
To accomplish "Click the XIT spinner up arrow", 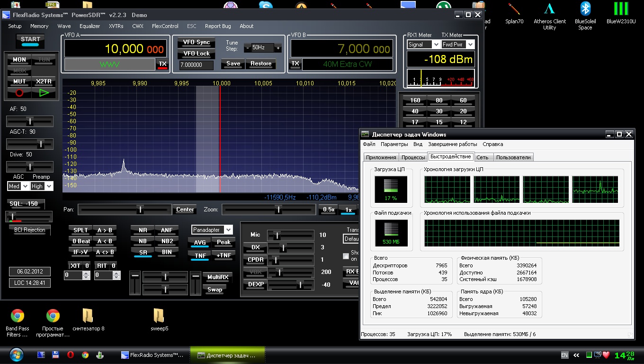I will [x=86, y=273].
